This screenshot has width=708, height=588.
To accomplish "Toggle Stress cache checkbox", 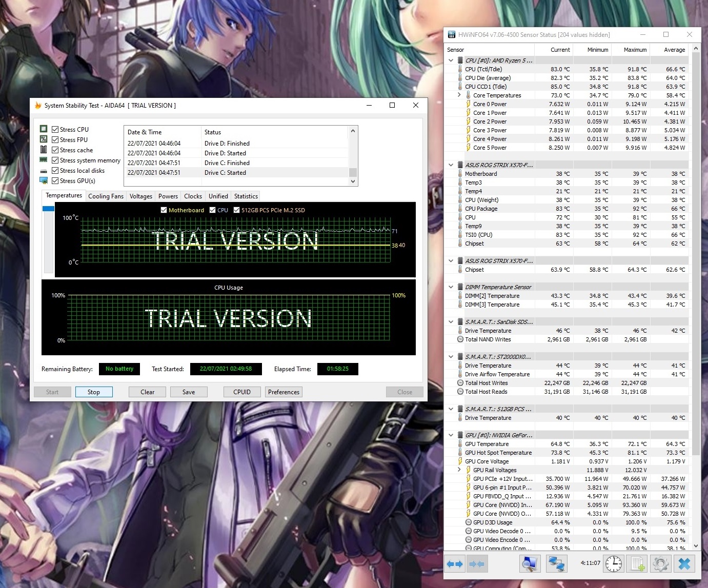I will [x=55, y=150].
